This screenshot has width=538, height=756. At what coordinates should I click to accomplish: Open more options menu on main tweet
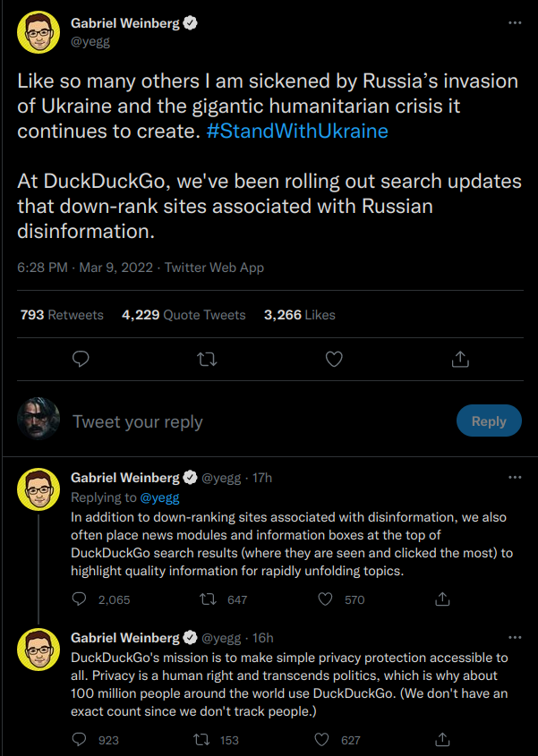(514, 22)
